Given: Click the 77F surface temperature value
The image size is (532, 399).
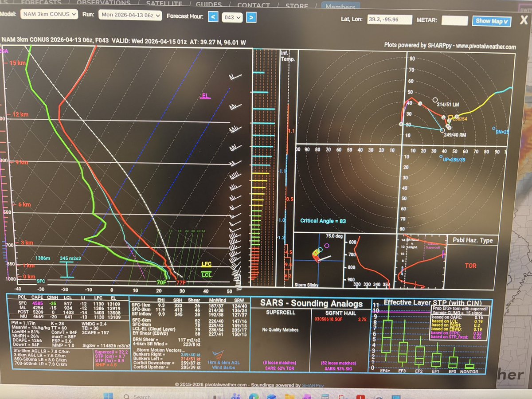Looking at the screenshot, I should [x=180, y=283].
